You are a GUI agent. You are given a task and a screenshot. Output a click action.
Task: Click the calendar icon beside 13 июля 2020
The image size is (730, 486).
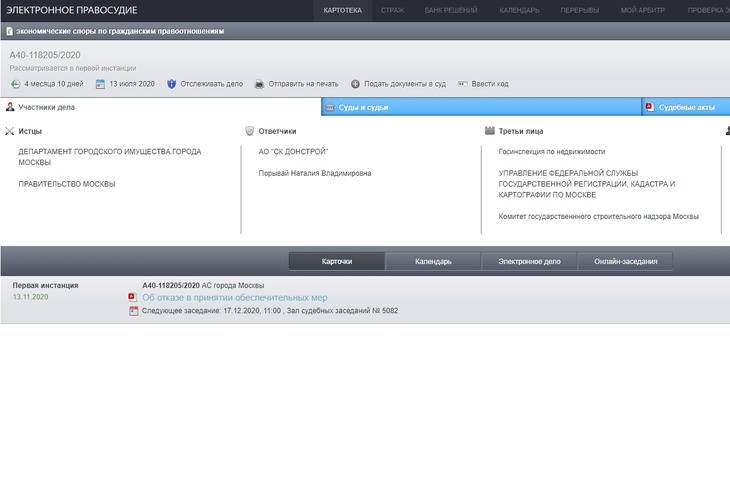pos(100,84)
